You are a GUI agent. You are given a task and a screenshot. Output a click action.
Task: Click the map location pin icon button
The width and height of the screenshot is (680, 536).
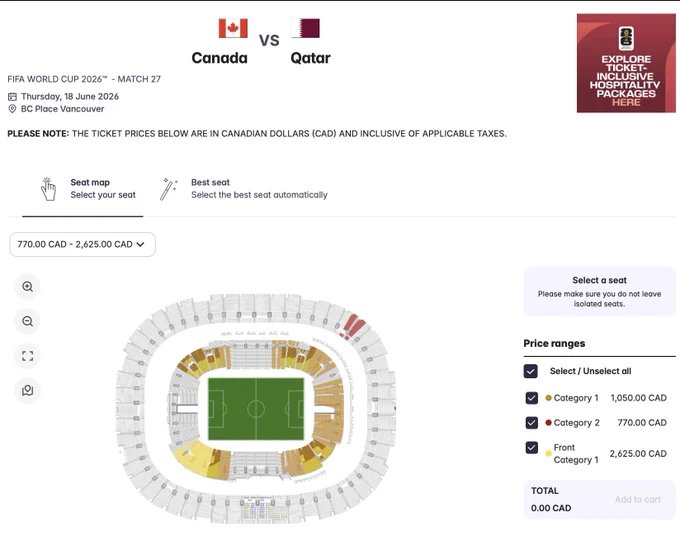[28, 391]
